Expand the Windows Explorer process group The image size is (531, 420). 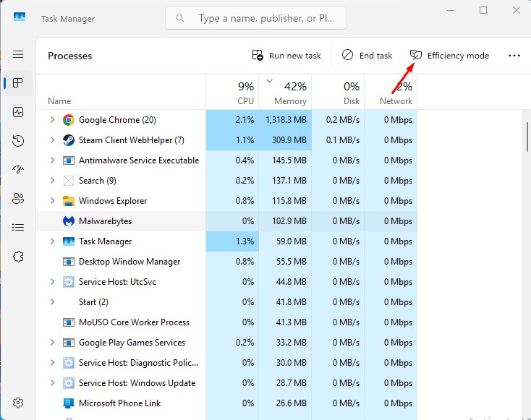[52, 201]
